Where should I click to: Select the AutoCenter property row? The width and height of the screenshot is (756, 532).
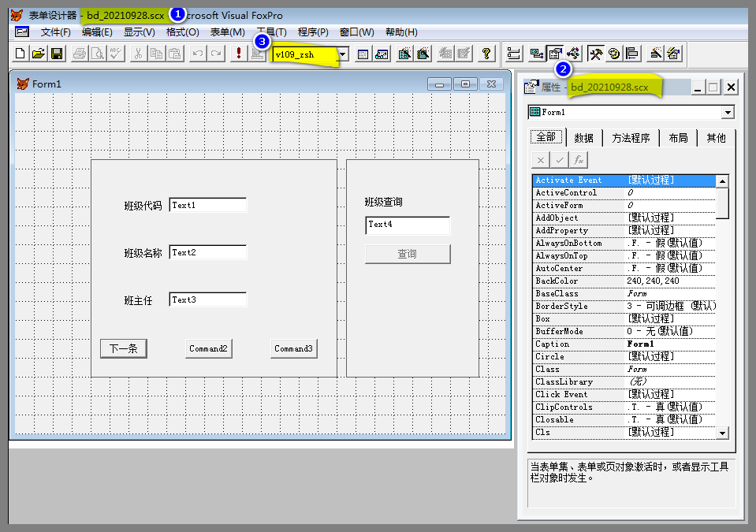click(x=624, y=269)
